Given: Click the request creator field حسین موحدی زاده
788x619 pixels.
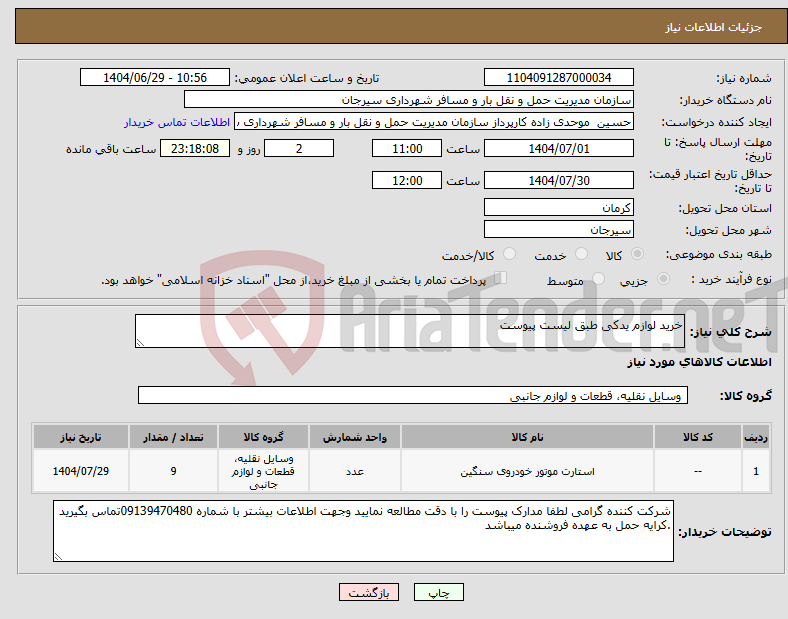Looking at the screenshot, I should pyautogui.click(x=434, y=122).
